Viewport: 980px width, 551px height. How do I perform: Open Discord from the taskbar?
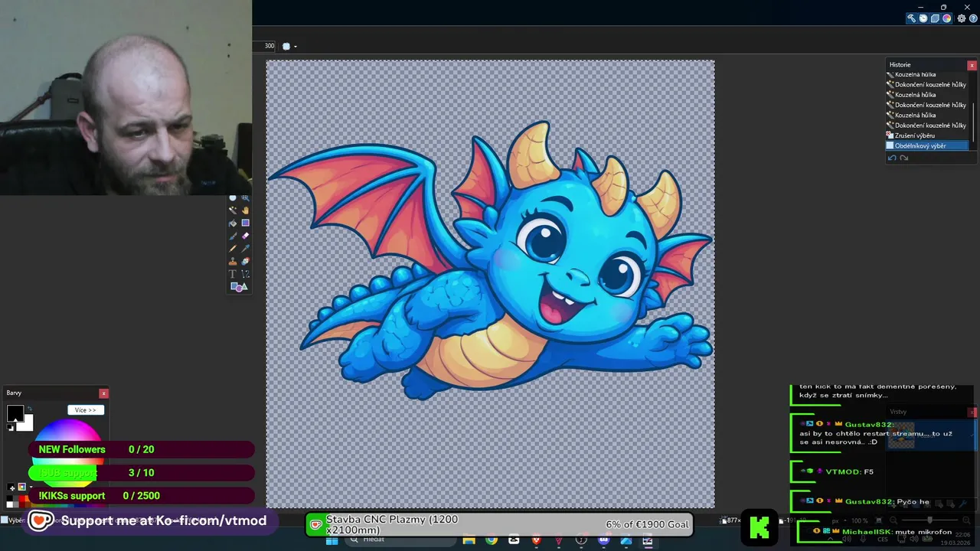603,540
